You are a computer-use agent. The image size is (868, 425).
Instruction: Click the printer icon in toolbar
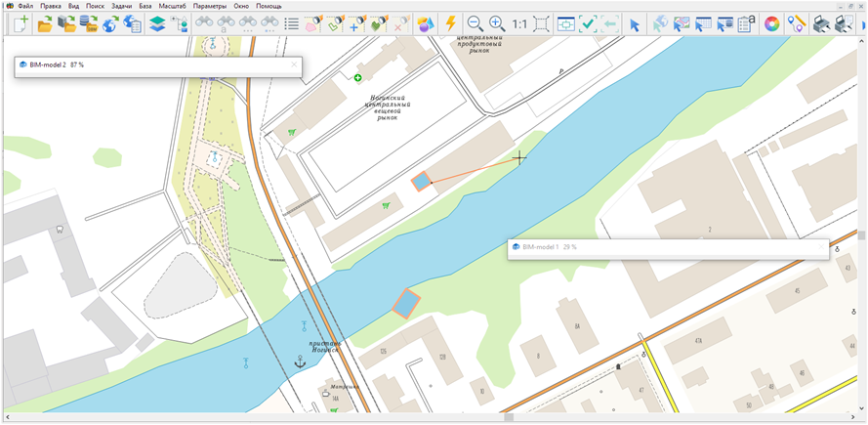(x=822, y=24)
